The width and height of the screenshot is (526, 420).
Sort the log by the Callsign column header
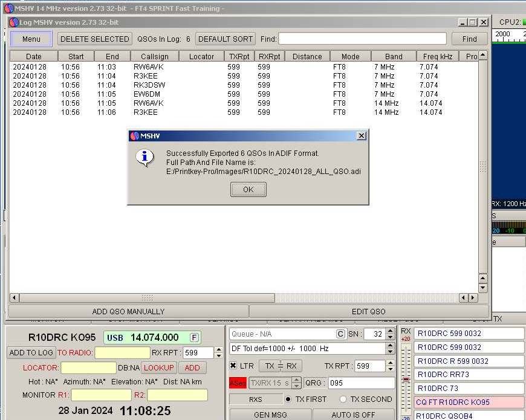(155, 56)
